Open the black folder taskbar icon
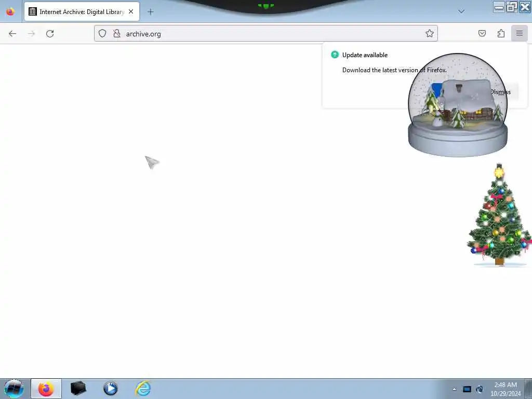This screenshot has width=532, height=399. point(78,389)
